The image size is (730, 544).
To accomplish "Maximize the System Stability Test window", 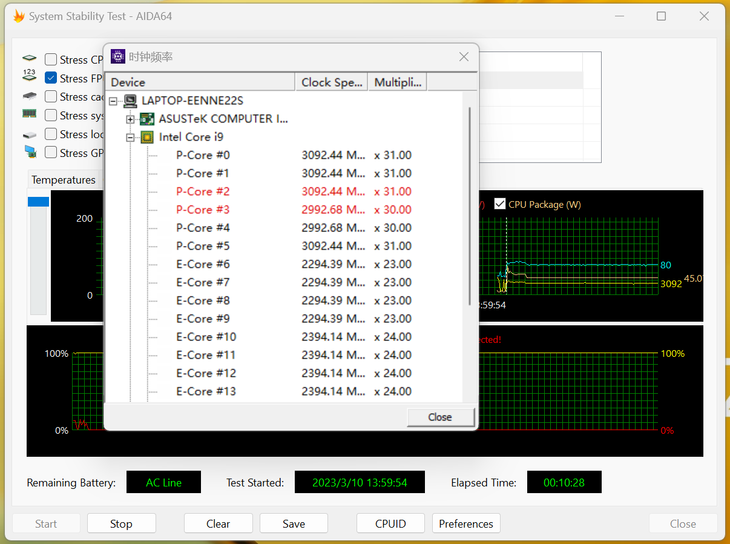I will pyautogui.click(x=661, y=16).
